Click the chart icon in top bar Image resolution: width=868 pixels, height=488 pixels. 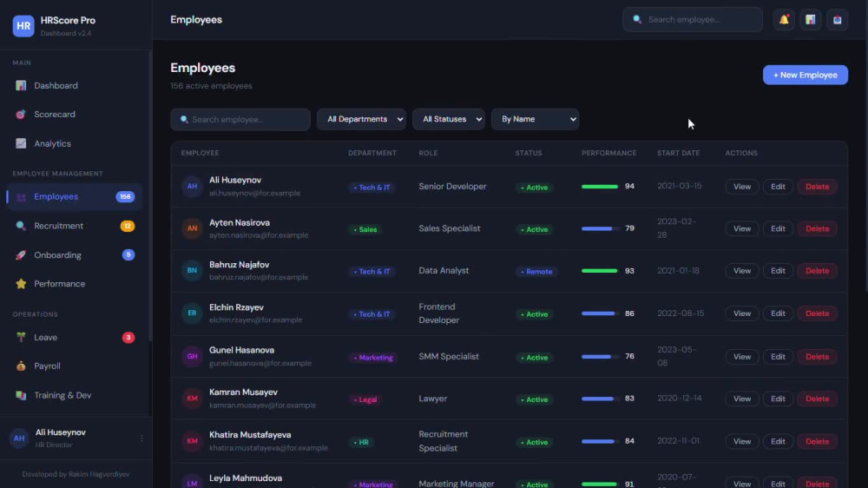coord(811,20)
